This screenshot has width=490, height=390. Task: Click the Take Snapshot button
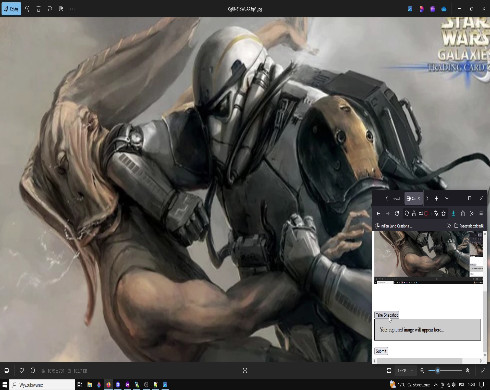tap(387, 315)
